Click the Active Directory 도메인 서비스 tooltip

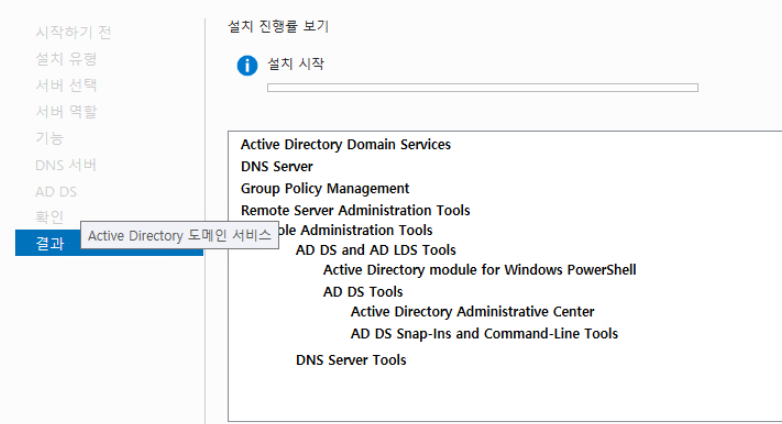(180, 235)
